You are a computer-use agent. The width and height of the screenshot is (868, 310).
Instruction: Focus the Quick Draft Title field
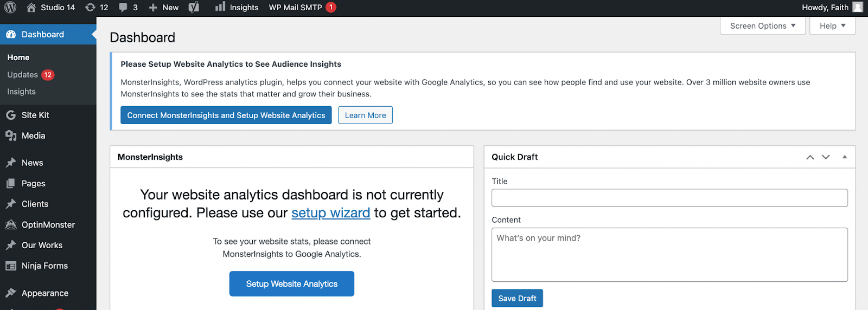click(669, 198)
